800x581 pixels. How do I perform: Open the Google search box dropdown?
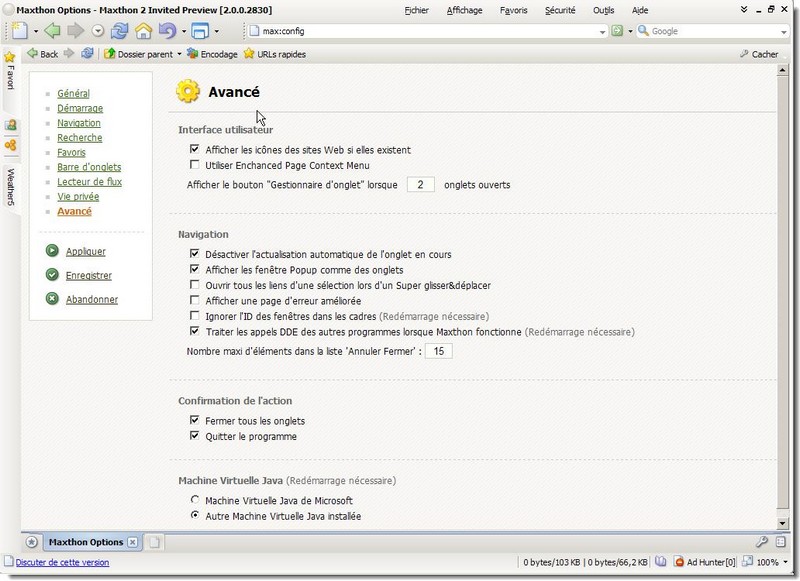click(x=784, y=32)
